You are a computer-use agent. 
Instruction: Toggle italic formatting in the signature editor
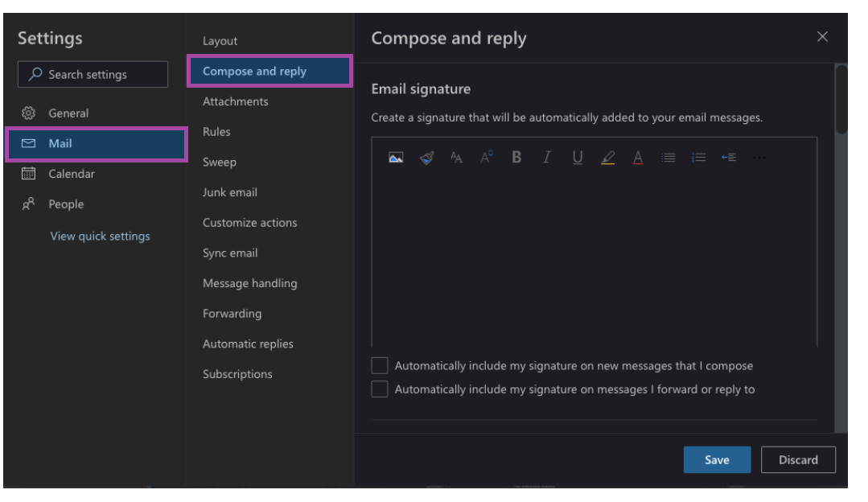(545, 158)
